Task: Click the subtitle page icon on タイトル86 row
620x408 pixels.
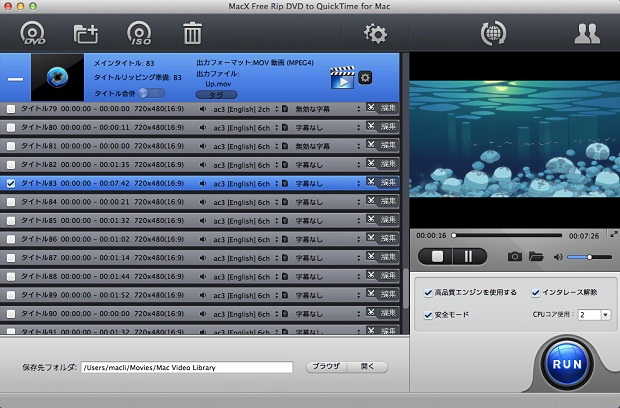Action: pyautogui.click(x=285, y=239)
